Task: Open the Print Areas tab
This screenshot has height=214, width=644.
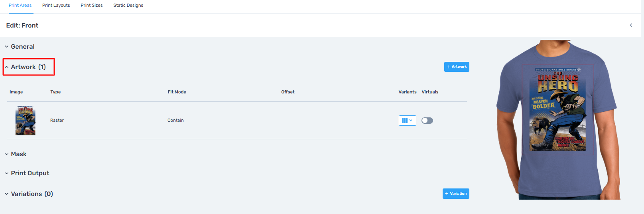Action: pos(20,5)
